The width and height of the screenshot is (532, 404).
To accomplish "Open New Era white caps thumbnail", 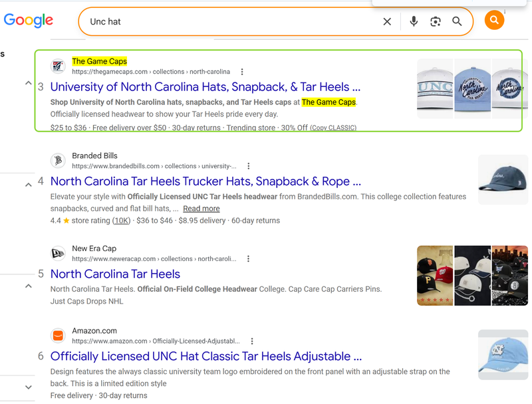I will point(472,276).
